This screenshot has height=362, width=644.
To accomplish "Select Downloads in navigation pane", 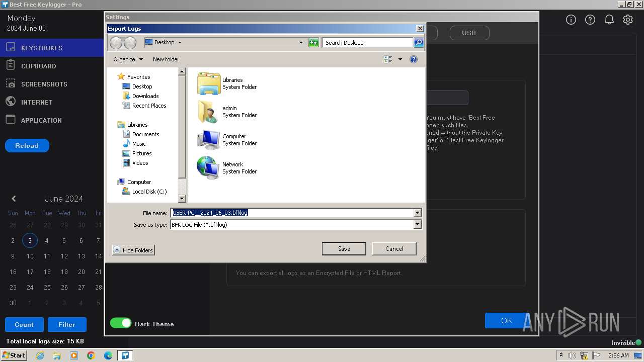I will (145, 96).
